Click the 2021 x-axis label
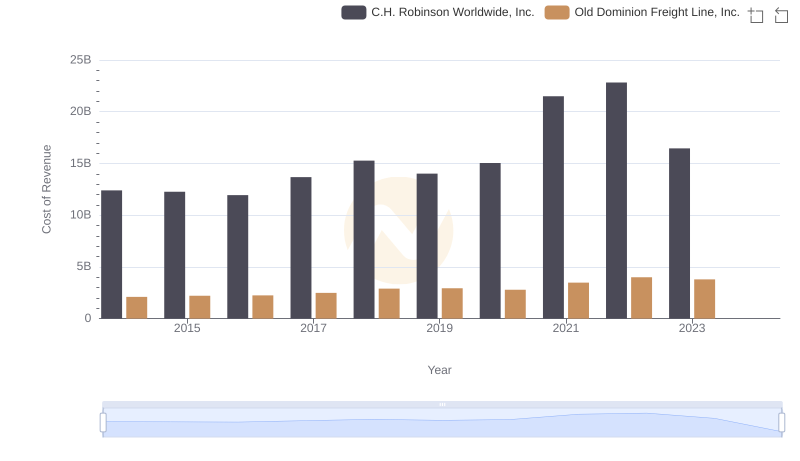The image size is (800, 461). [565, 328]
